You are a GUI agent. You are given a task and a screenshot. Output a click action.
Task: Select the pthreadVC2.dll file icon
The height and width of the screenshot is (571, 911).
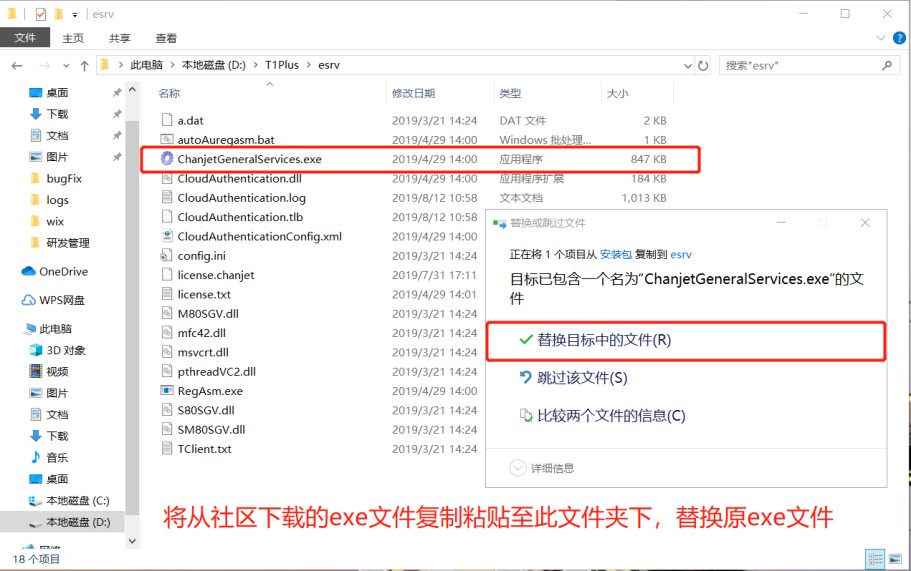point(167,371)
